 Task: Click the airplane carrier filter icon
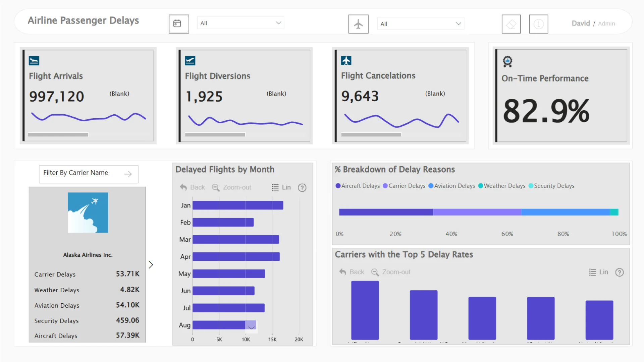(x=358, y=24)
